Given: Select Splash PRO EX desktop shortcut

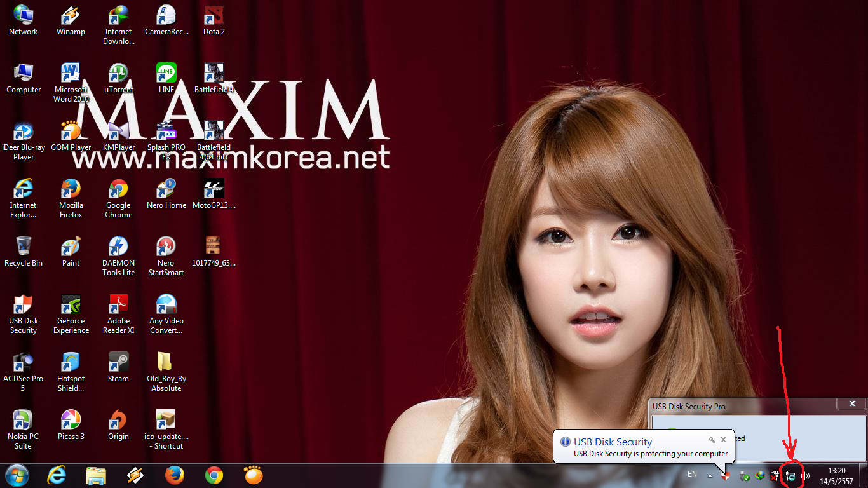Looking at the screenshot, I should (x=166, y=140).
